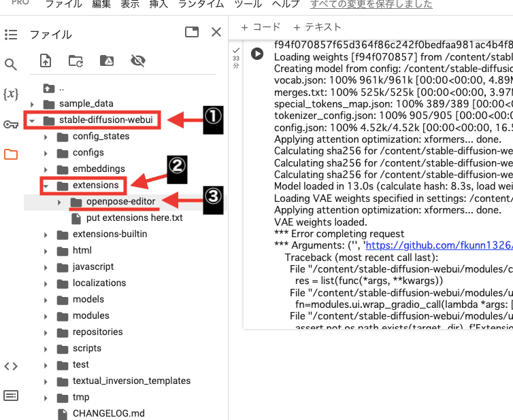Select the stable-diffusion-webui folder name
Image resolution: width=513 pixels, height=420 pixels.
click(x=106, y=120)
